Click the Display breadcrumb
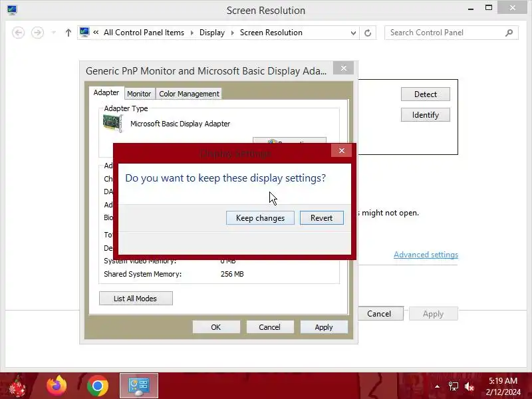 [x=212, y=33]
